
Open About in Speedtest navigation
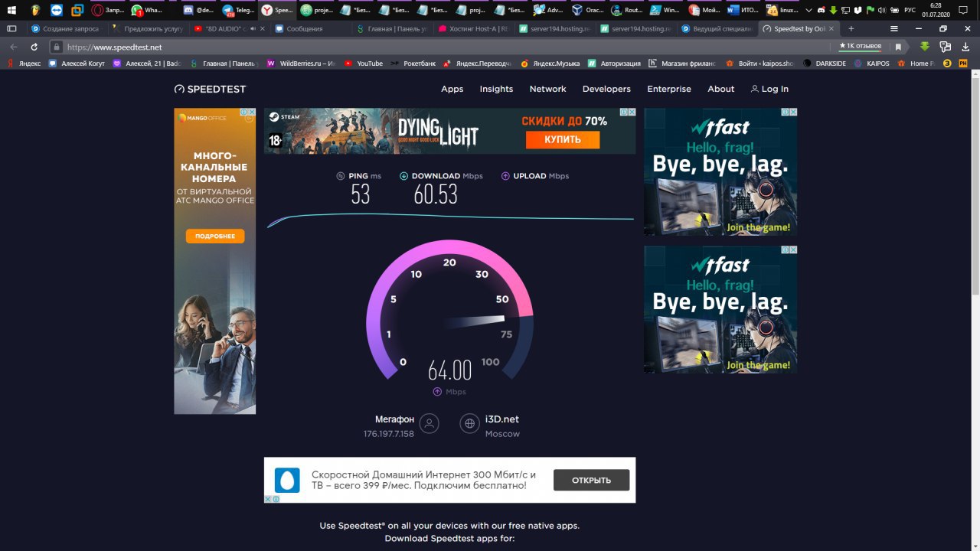pyautogui.click(x=721, y=89)
